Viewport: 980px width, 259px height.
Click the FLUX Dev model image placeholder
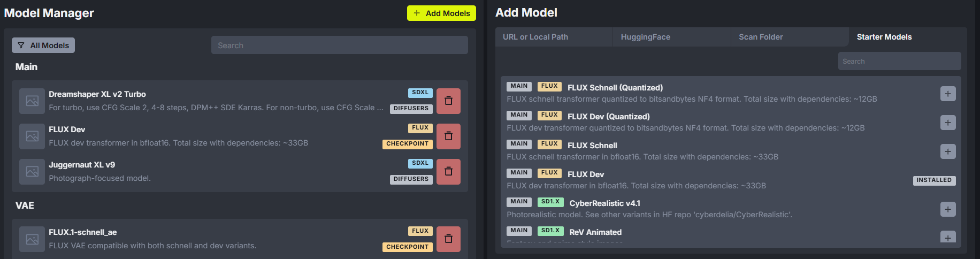point(32,136)
